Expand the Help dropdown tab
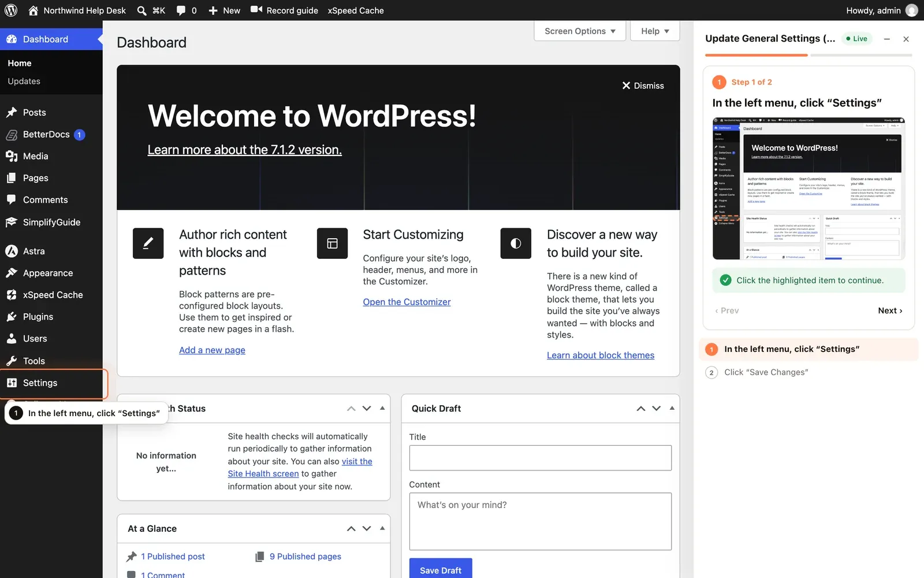This screenshot has width=924, height=578. click(655, 31)
